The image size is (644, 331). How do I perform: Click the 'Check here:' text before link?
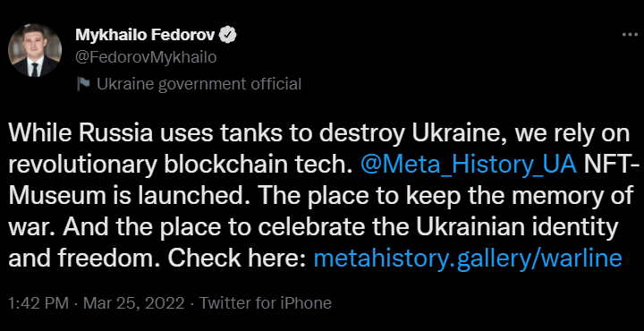(238, 259)
